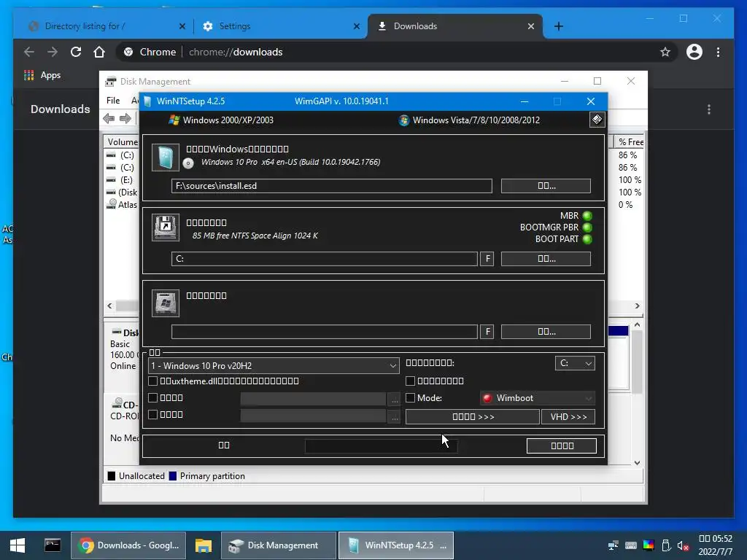Click the Disk Management back arrow
Image resolution: width=747 pixels, height=560 pixels.
(x=109, y=119)
